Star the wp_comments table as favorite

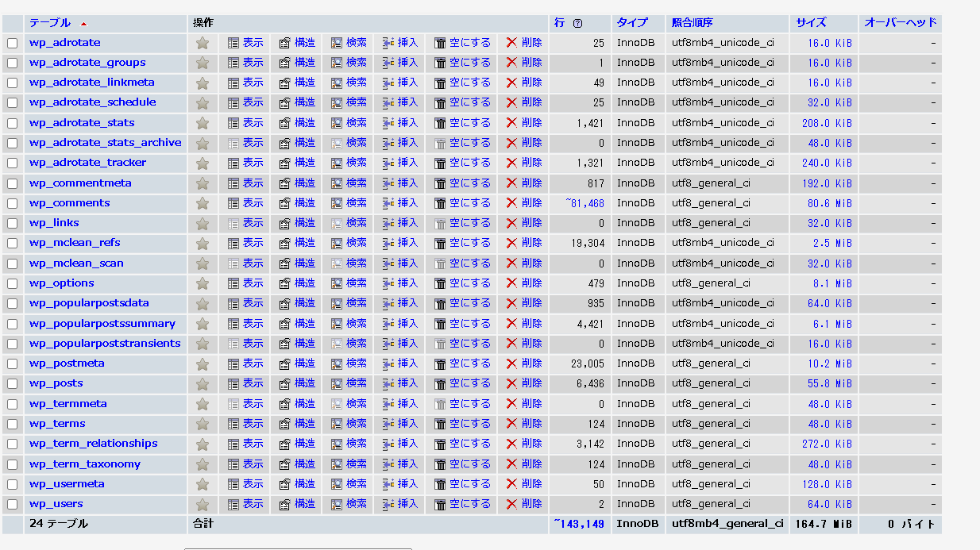pyautogui.click(x=203, y=203)
